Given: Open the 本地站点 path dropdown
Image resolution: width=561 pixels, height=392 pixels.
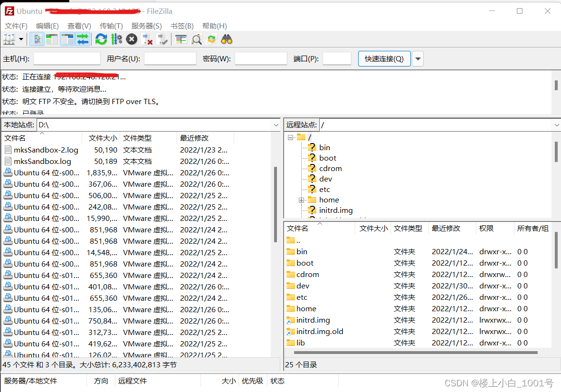Looking at the screenshot, I should pos(276,125).
